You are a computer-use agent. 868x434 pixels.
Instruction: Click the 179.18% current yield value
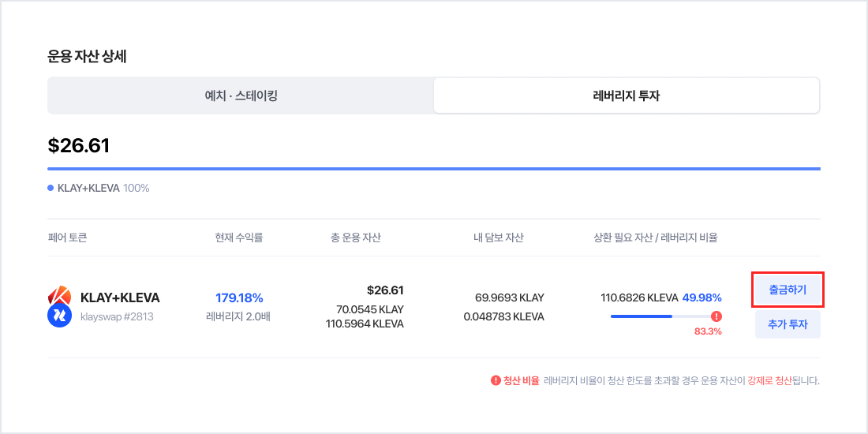click(239, 297)
